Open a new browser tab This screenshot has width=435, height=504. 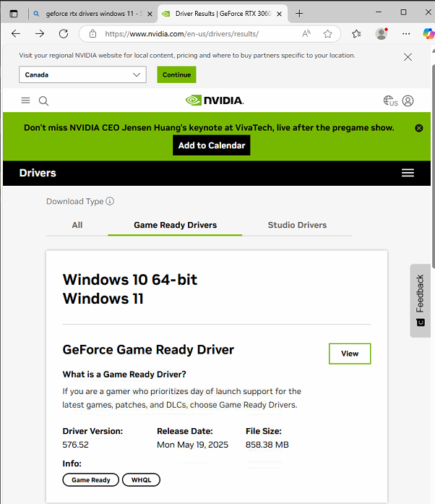299,14
